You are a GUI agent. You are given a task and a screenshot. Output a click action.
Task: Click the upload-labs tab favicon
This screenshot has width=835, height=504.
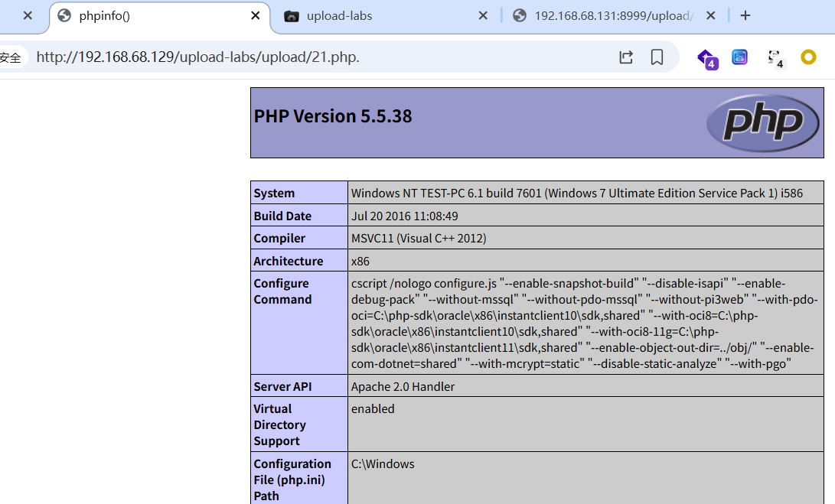coord(292,17)
